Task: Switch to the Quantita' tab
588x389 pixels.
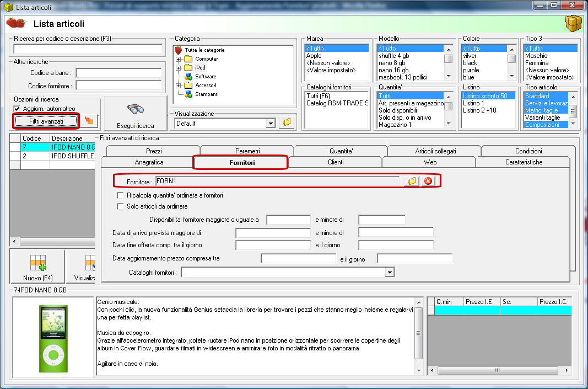Action: [341, 151]
